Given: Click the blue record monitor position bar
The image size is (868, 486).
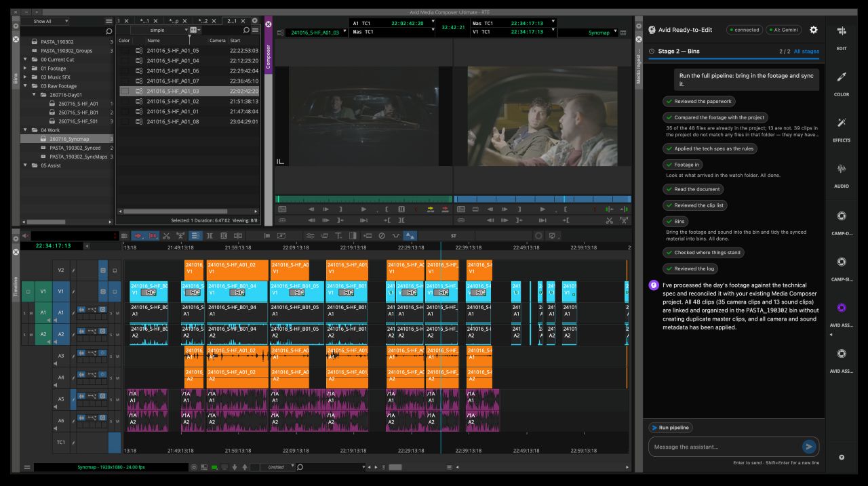Looking at the screenshot, I should (542, 199).
